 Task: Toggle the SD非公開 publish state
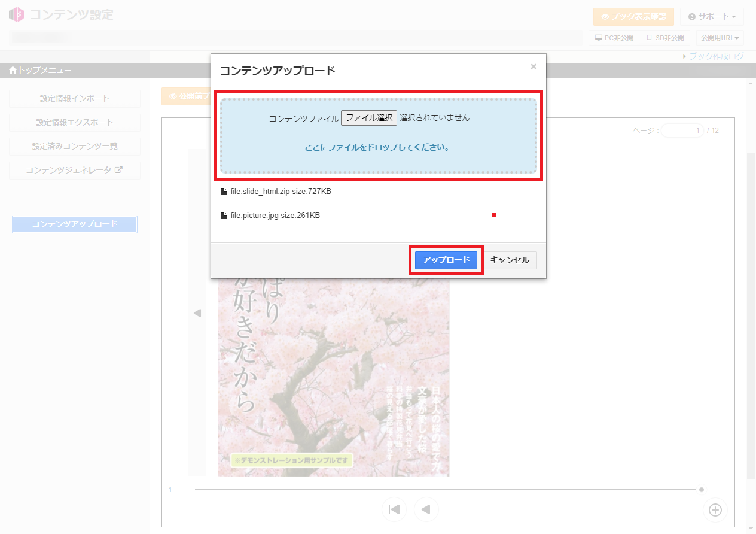[x=664, y=38]
